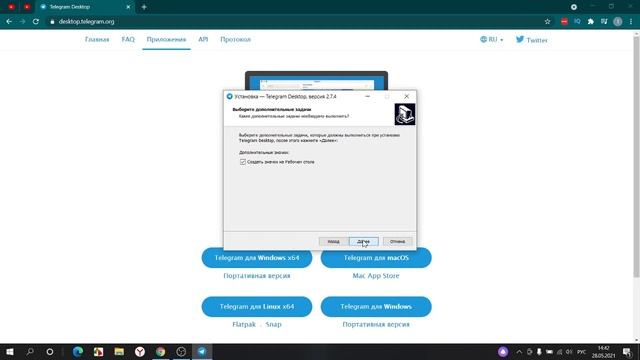Open the browser profile avatar
The width and height of the screenshot is (640, 360).
(618, 22)
